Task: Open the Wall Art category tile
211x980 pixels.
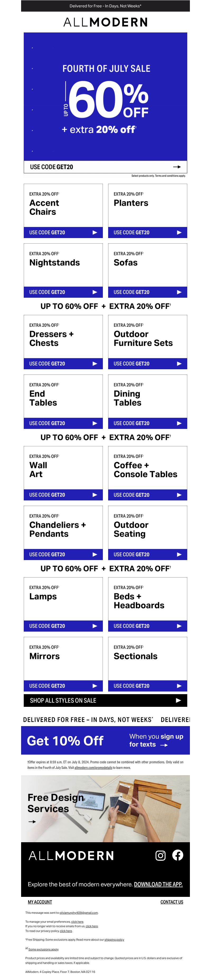Action: [63, 473]
